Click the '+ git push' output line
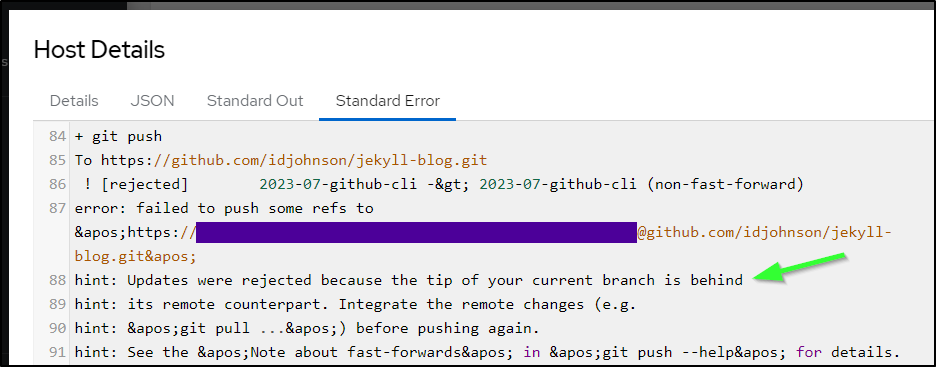 click(118, 136)
